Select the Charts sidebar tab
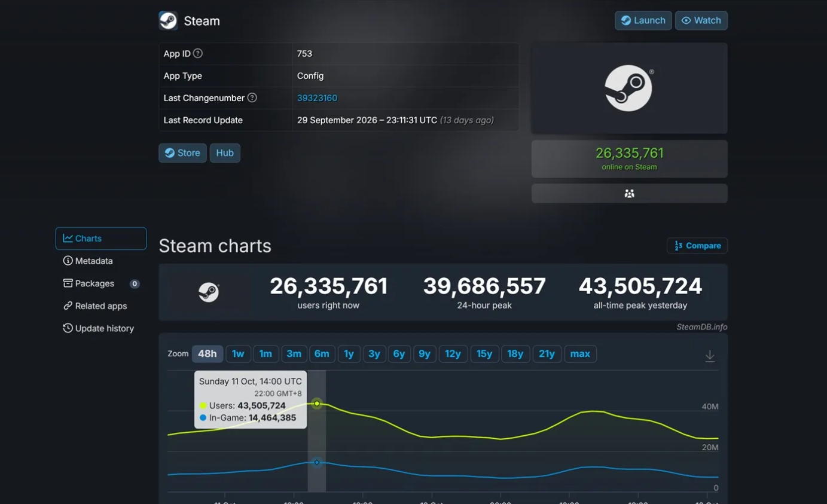Viewport: 827px width, 504px height. pos(101,239)
